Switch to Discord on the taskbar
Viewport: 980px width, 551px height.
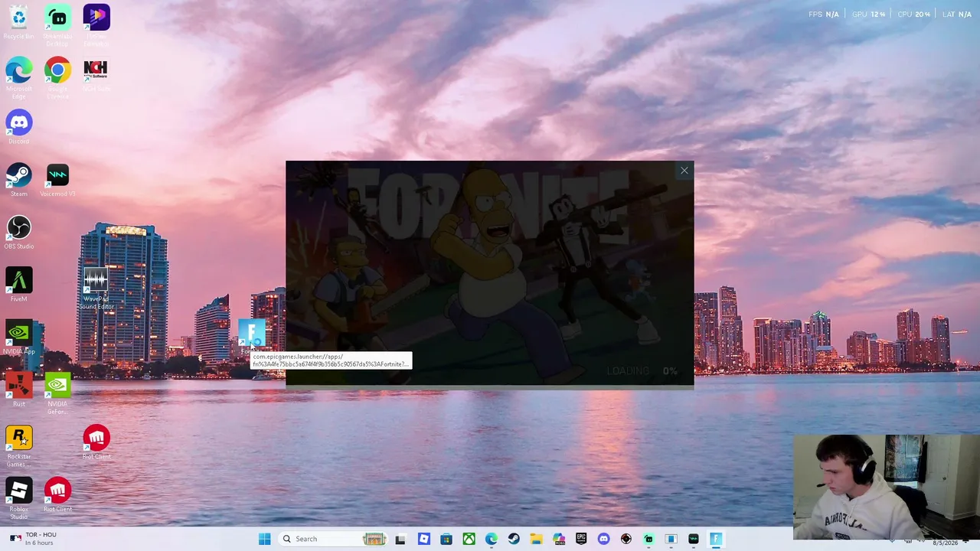[603, 539]
